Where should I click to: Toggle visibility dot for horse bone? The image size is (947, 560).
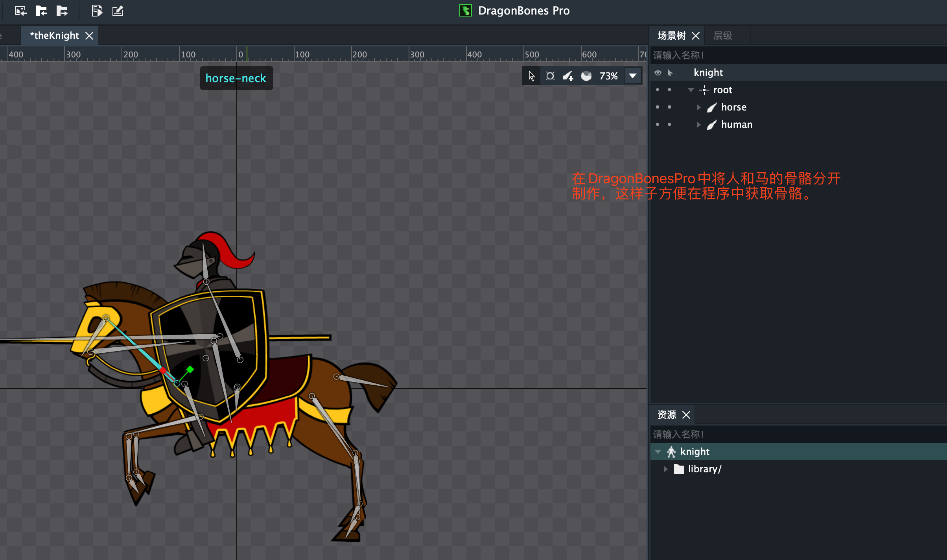pos(658,107)
